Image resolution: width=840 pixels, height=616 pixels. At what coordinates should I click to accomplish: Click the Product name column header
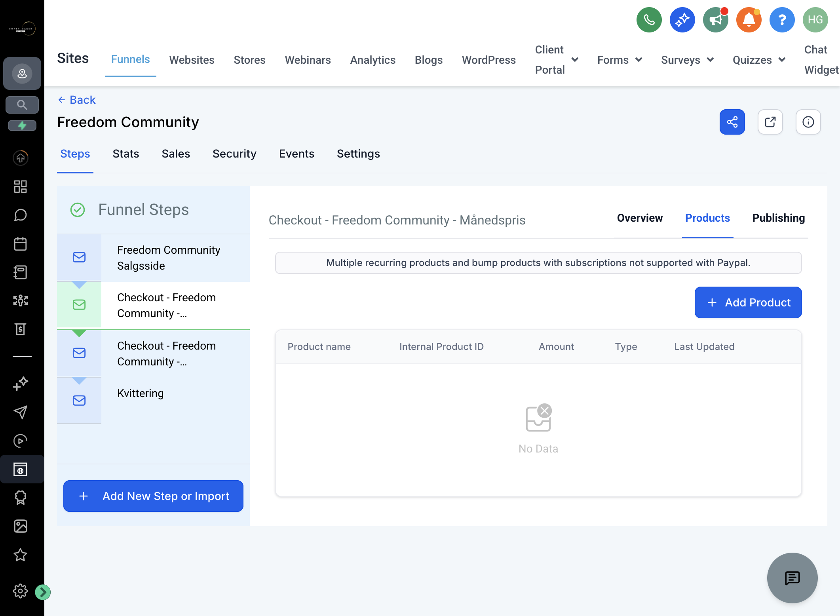[x=319, y=347]
